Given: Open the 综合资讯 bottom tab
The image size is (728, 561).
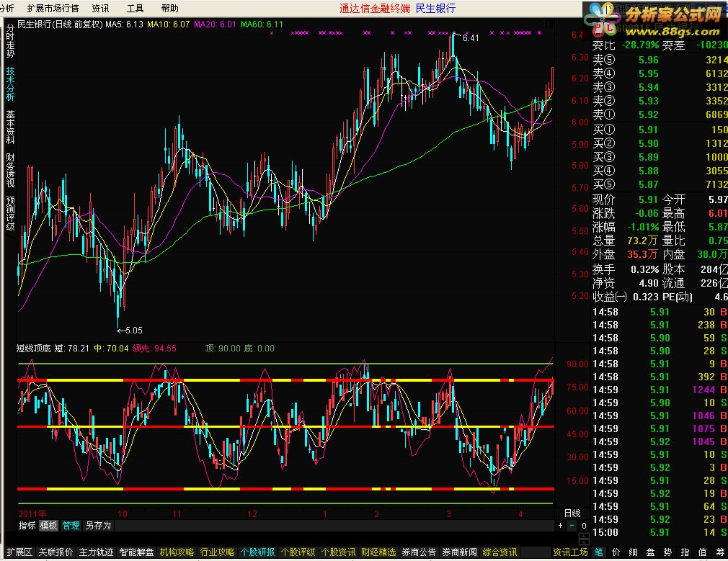Looking at the screenshot, I should [x=500, y=552].
